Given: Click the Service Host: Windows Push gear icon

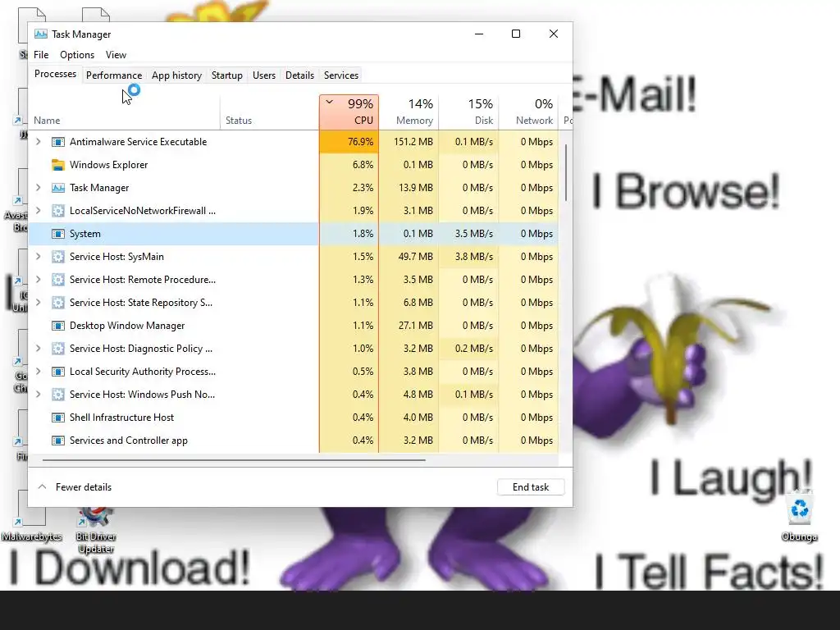Looking at the screenshot, I should pos(58,395).
